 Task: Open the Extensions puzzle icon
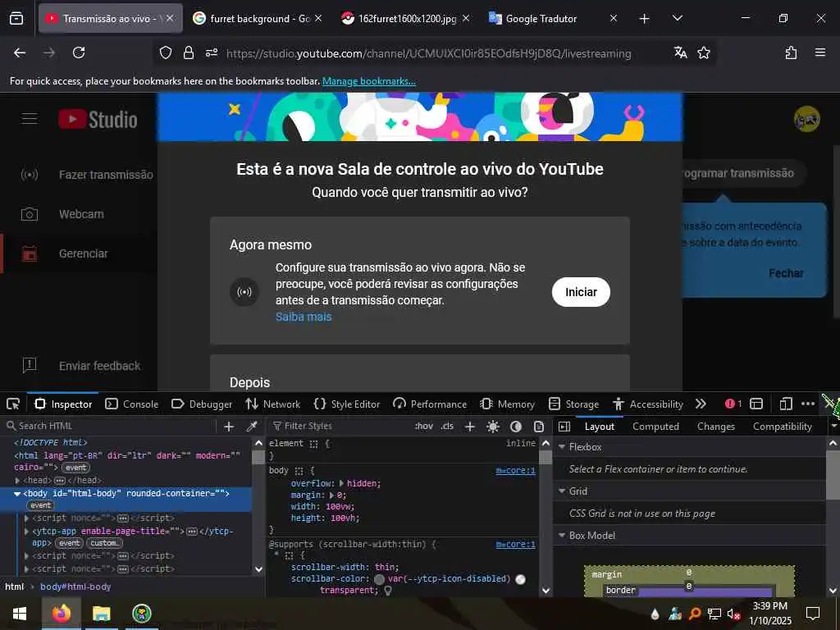pyautogui.click(x=791, y=52)
